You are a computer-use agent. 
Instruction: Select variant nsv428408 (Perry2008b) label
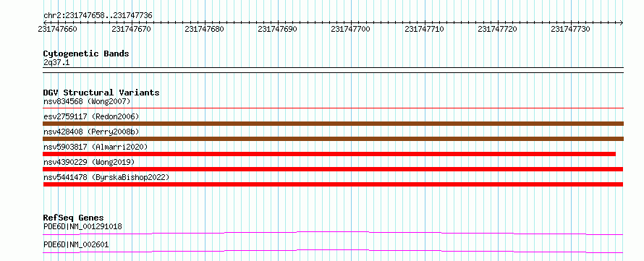(91, 132)
